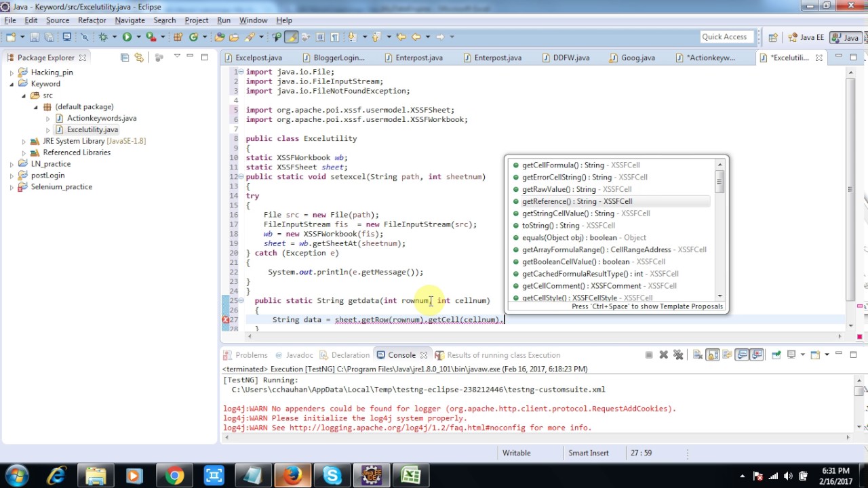Select getRawValue() proposal

611,189
